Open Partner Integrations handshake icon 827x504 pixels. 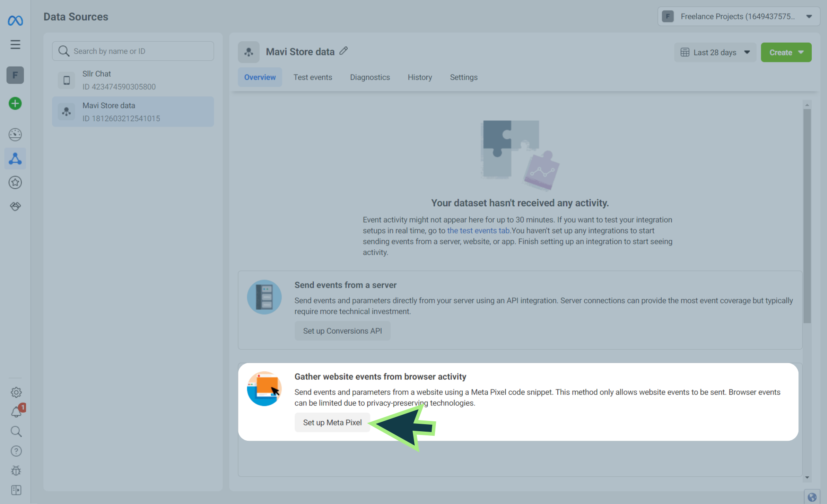click(15, 206)
